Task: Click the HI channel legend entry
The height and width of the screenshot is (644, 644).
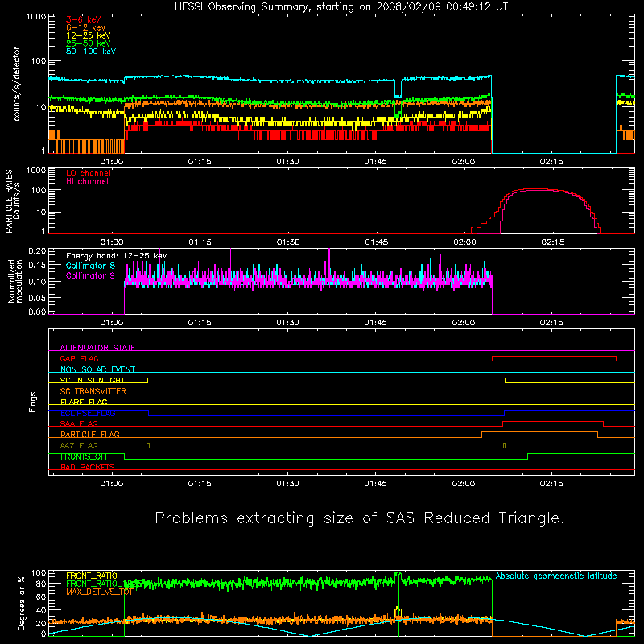Action: point(87,182)
